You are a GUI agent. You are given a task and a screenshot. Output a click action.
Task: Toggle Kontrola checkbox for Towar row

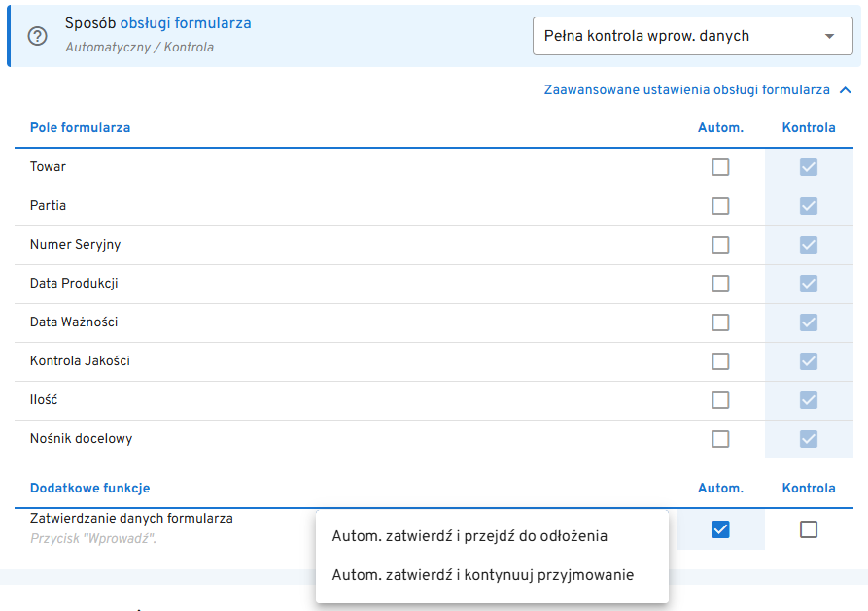[x=809, y=167]
